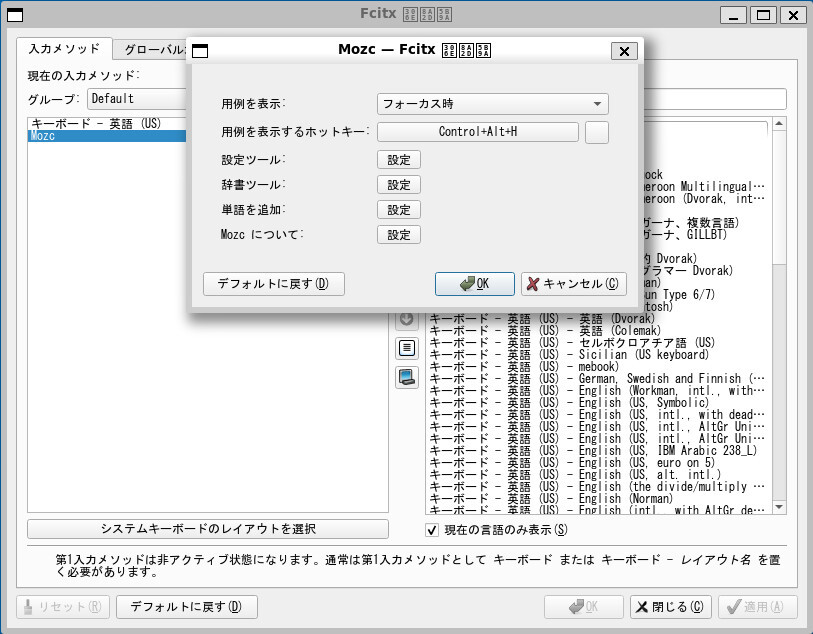
Task: Select the English (US, Symbolic) row
Action: point(597,403)
